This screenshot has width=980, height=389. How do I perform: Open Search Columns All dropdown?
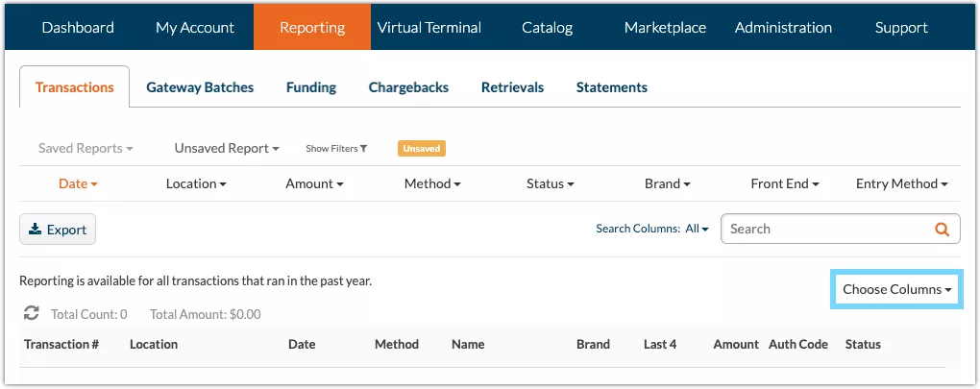[x=697, y=230]
